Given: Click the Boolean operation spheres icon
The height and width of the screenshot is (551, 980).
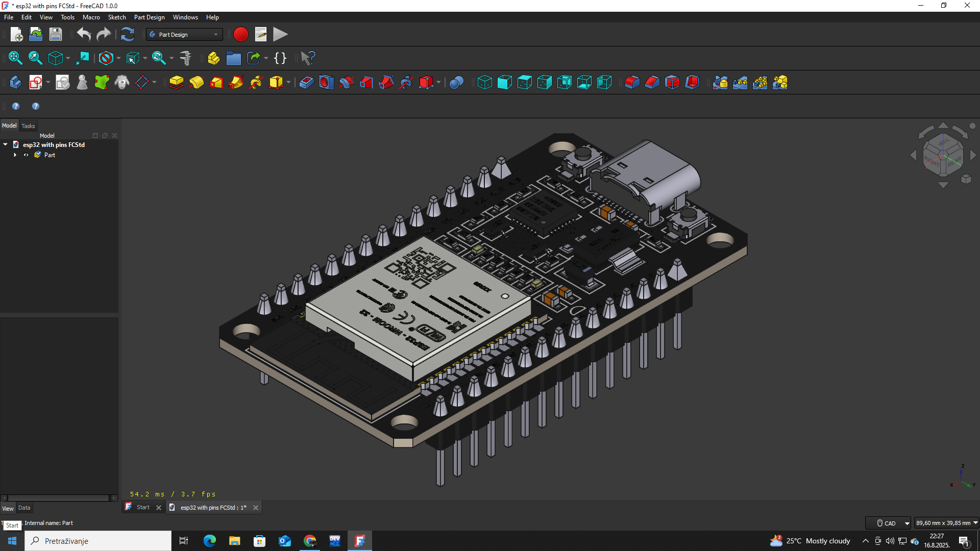Looking at the screenshot, I should tap(456, 82).
